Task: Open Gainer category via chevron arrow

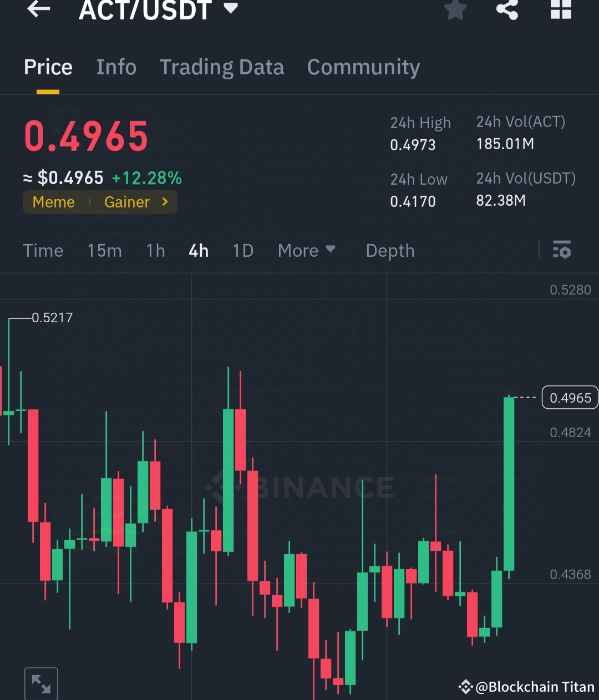Action: click(165, 202)
